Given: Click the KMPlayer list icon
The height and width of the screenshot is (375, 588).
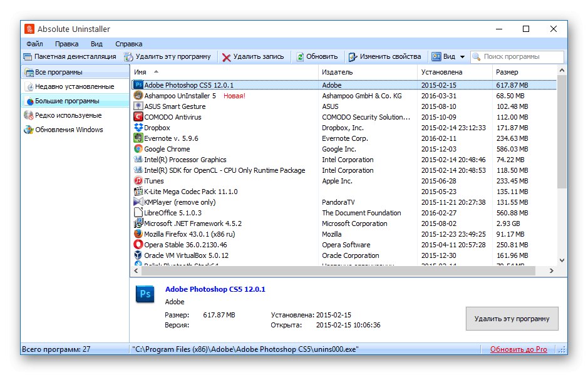Looking at the screenshot, I should 138,202.
